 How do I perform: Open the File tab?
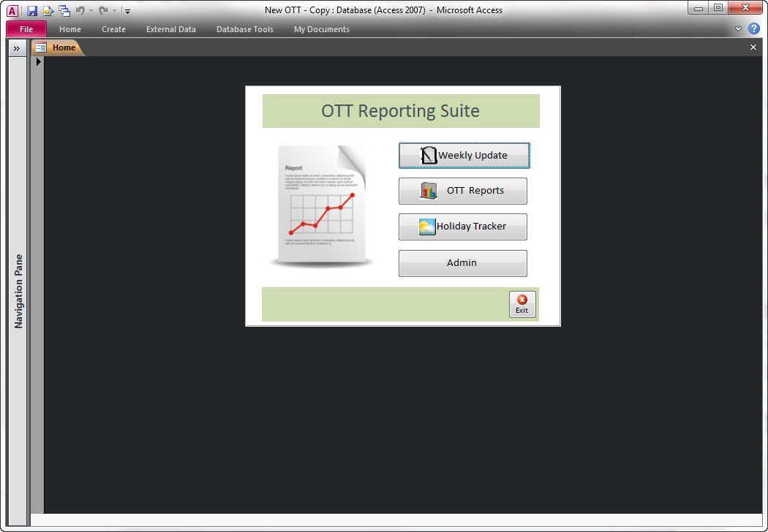point(26,29)
